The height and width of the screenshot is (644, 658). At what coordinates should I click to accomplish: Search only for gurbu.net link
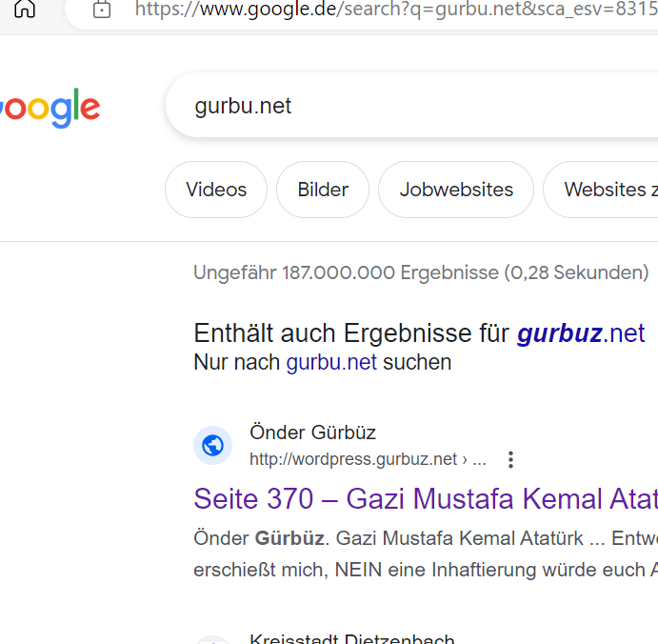pos(331,362)
